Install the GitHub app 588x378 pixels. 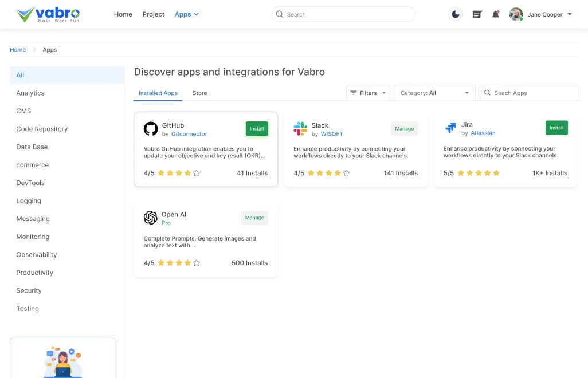(x=257, y=129)
